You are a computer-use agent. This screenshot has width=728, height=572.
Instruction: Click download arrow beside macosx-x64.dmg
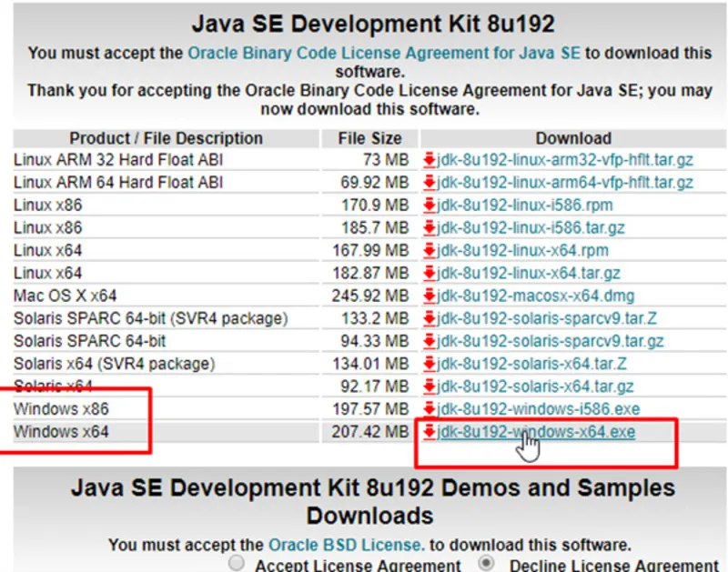tap(429, 296)
